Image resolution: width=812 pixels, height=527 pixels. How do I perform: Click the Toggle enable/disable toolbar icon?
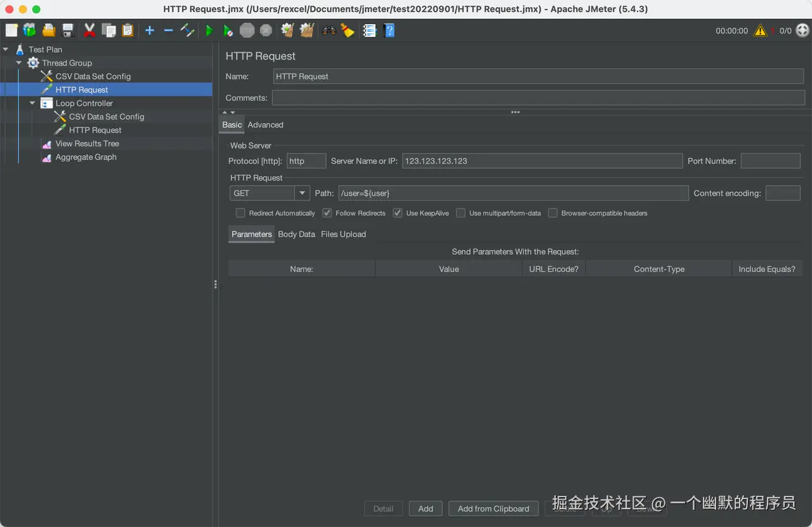pos(187,30)
